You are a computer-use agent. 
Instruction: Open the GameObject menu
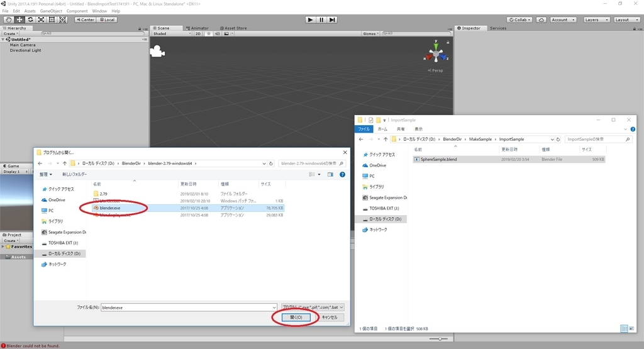pos(51,11)
